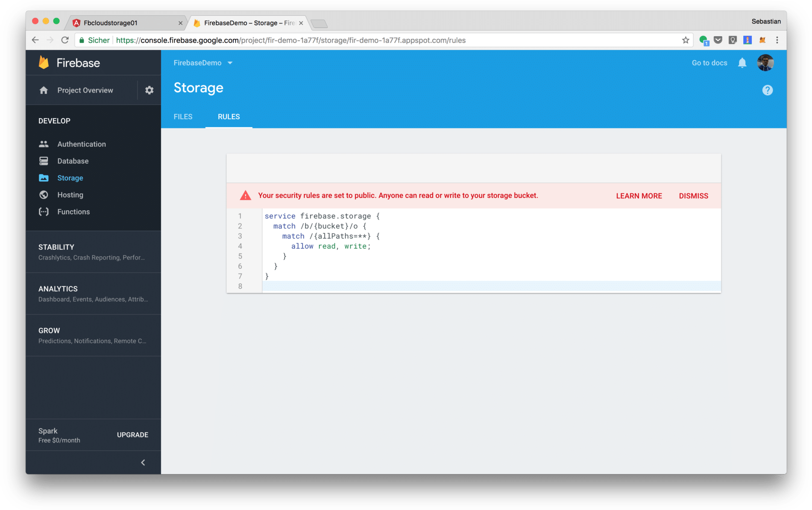Click line 4 of the rules editor
This screenshot has width=812, height=510.
pyautogui.click(x=331, y=246)
